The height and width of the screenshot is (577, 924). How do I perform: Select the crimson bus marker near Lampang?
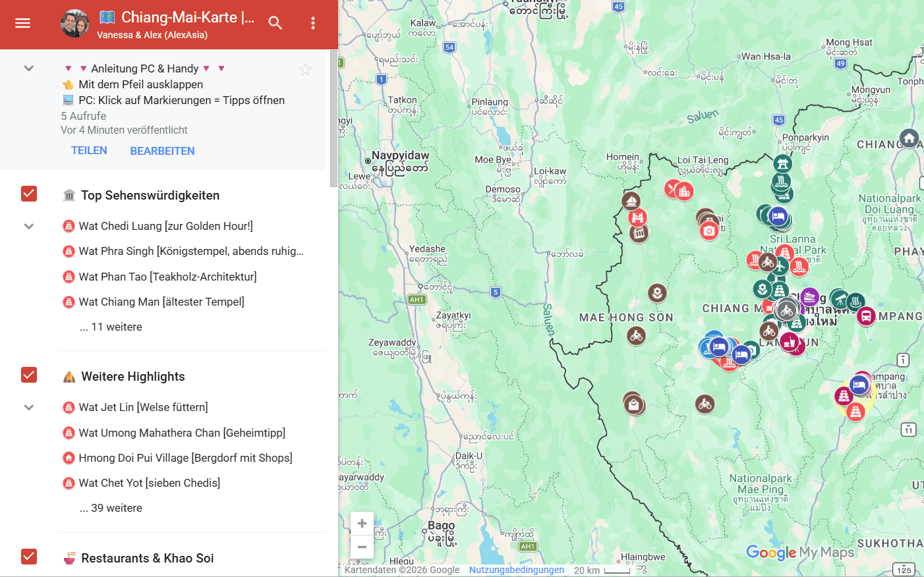pyautogui.click(x=866, y=316)
